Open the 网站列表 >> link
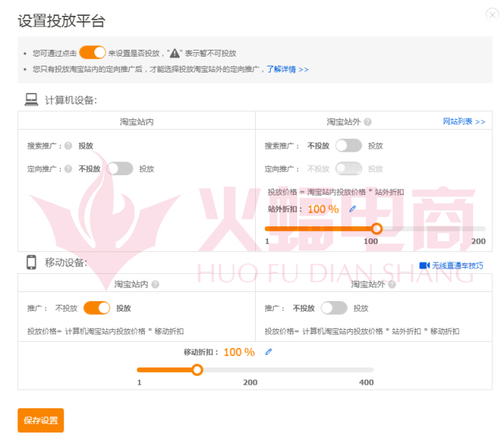This screenshot has width=504, height=440. (x=464, y=122)
